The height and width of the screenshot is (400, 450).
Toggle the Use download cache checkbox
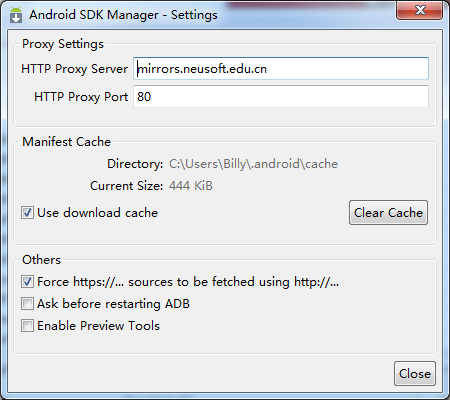point(27,213)
